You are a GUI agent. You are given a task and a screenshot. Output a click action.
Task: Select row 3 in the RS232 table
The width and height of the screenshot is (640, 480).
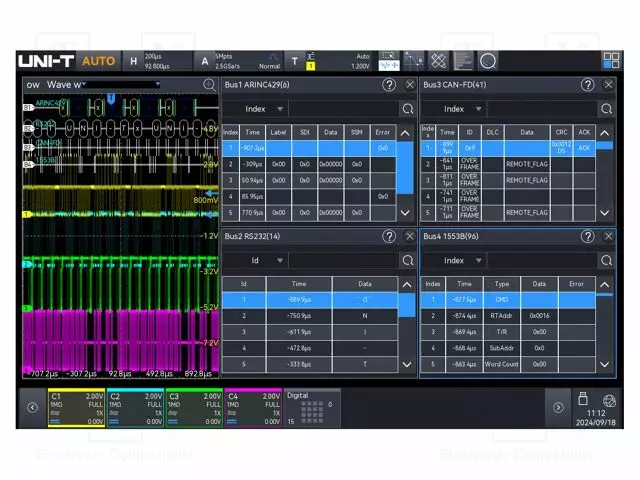300,330
